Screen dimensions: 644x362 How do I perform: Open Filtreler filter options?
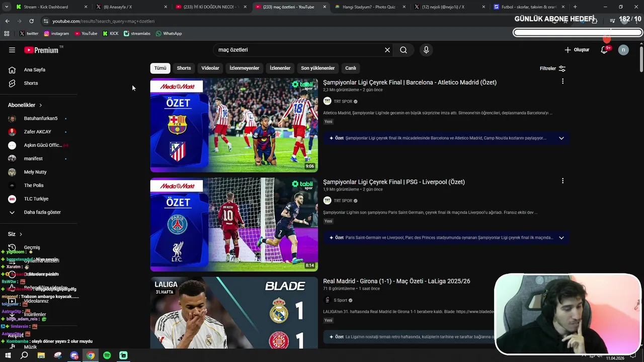[x=552, y=68]
